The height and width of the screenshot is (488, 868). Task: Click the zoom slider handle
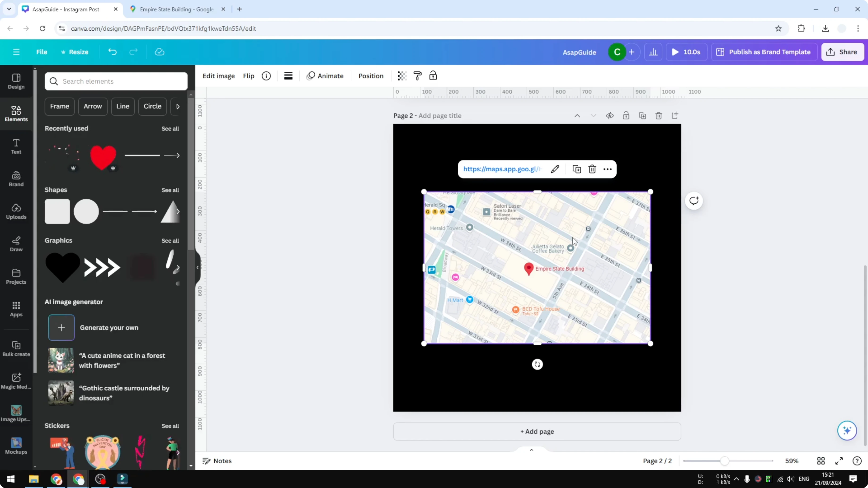(x=724, y=461)
